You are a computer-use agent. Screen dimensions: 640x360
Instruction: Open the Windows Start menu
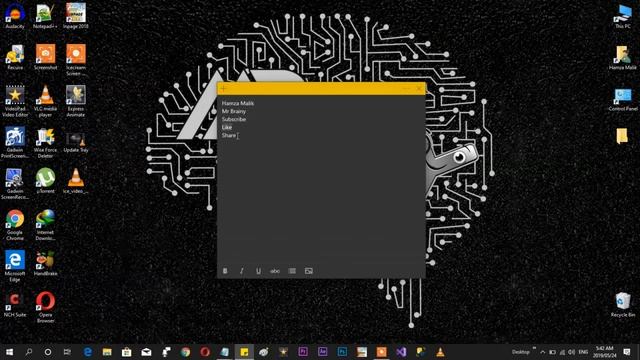(9, 352)
